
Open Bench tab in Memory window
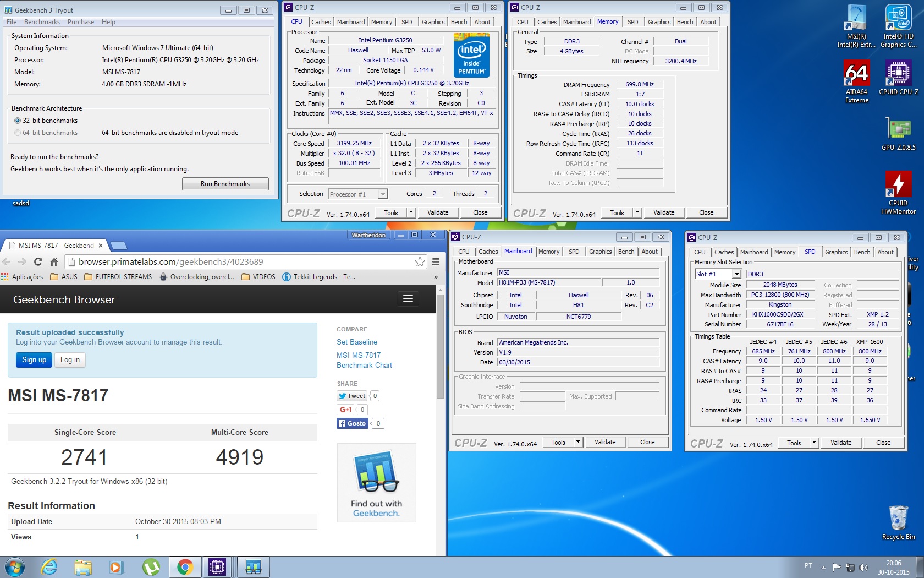pos(685,22)
